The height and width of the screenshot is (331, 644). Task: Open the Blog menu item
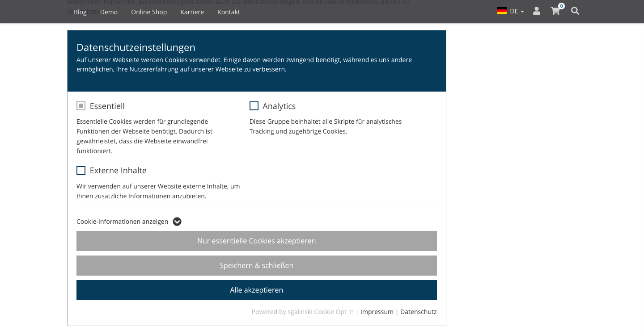pyautogui.click(x=80, y=12)
